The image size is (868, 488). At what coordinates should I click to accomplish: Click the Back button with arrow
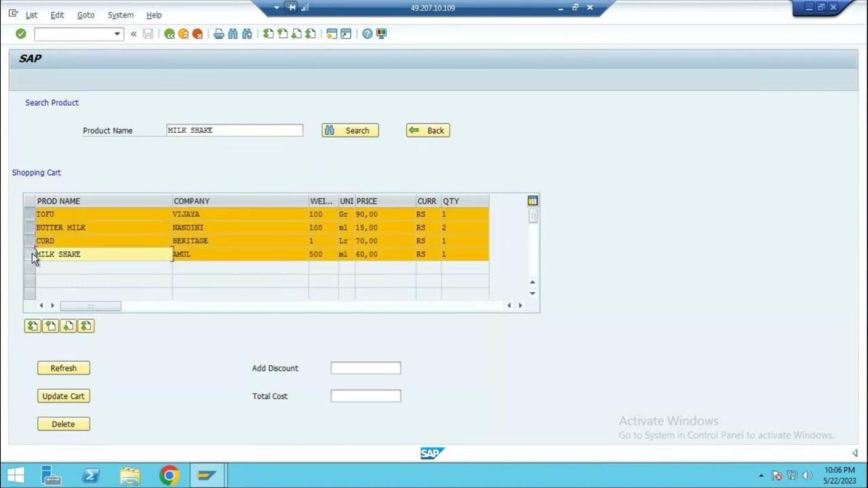[x=428, y=130]
